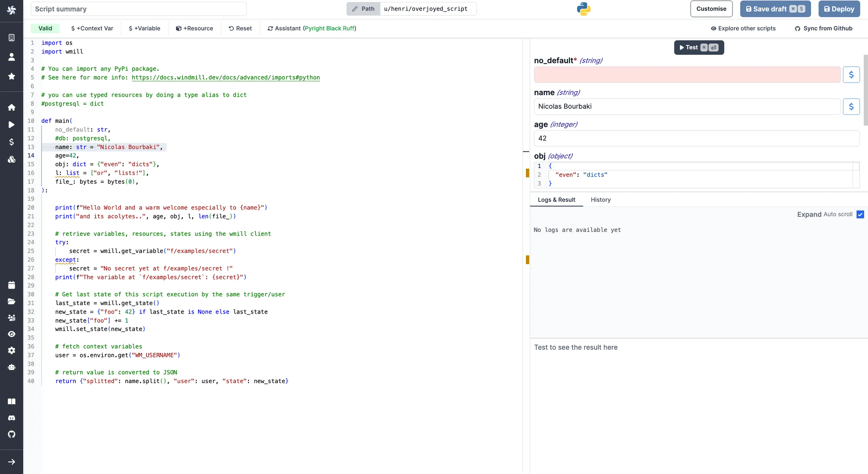This screenshot has width=868, height=474.
Task: Disable the Auto scroll checkbox
Action: [x=860, y=214]
